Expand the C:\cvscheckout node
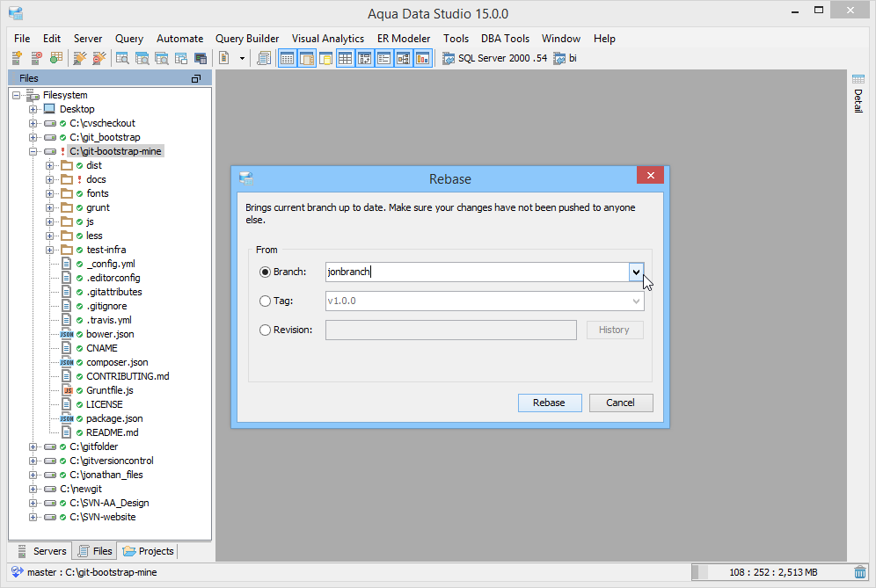This screenshot has height=588, width=876. (33, 123)
